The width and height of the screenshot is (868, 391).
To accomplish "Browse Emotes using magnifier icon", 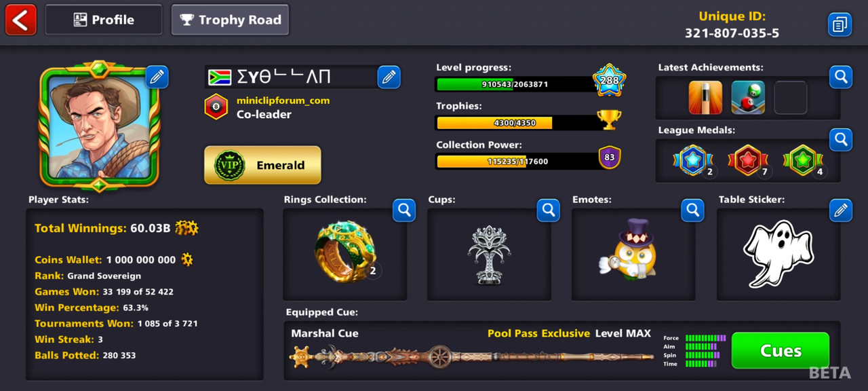I will click(693, 210).
